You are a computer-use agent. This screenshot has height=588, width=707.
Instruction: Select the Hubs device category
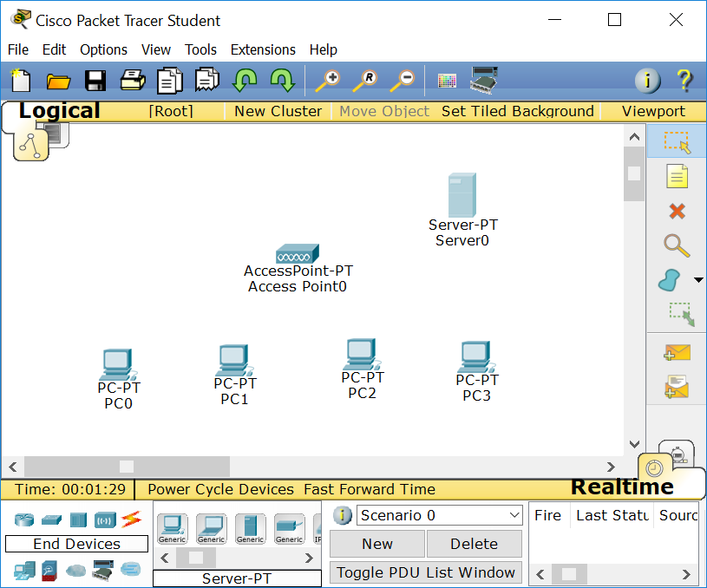click(x=78, y=519)
